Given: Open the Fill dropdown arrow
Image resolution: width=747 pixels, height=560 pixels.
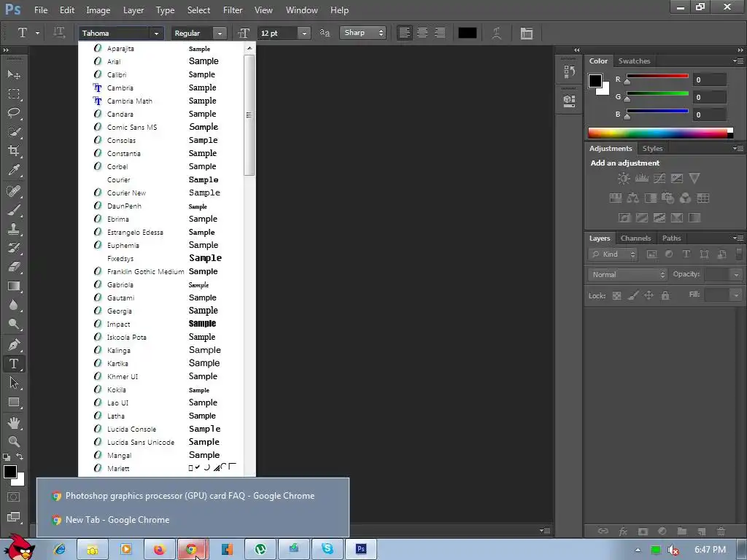Looking at the screenshot, I should click(x=736, y=296).
